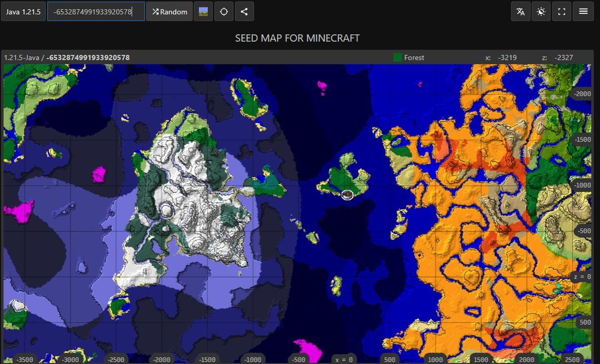Screen dimensions: 600x364
Task: Share the current seed map
Action: point(244,12)
